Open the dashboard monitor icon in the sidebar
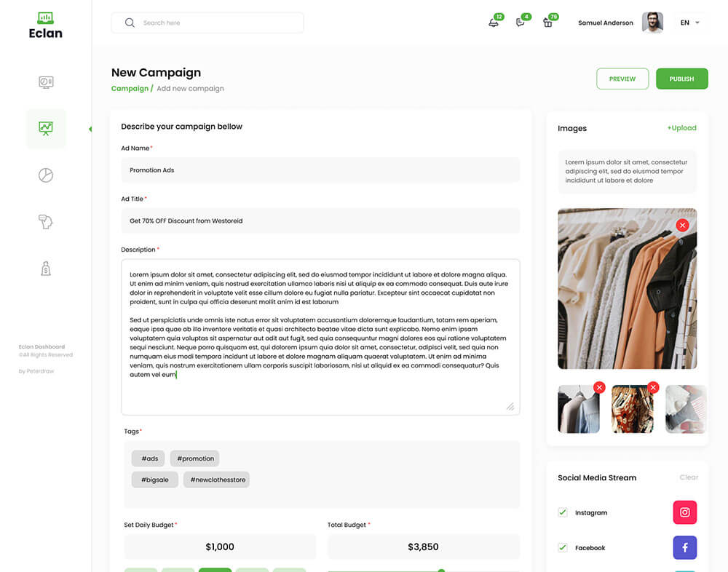This screenshot has height=572, width=728. 45,82
